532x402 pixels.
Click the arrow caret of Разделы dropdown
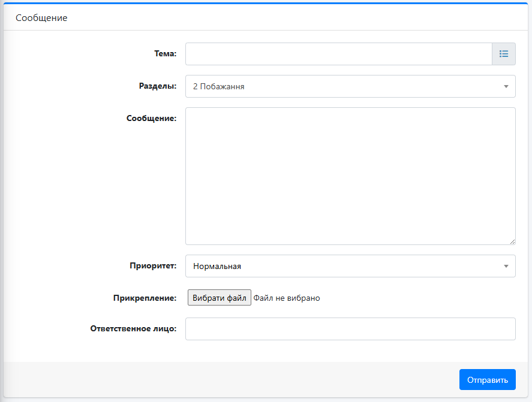[506, 87]
